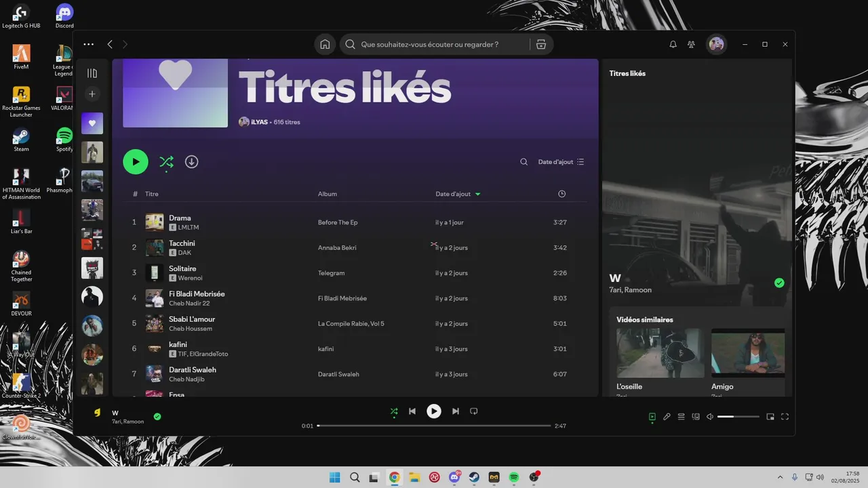868x488 pixels.
Task: Toggle shuffle in the player bar
Action: (x=394, y=411)
